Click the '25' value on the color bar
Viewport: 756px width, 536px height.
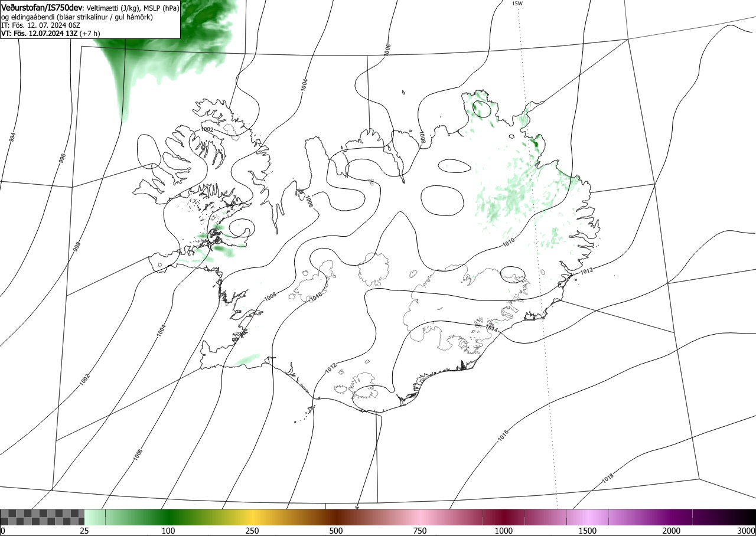click(x=84, y=531)
